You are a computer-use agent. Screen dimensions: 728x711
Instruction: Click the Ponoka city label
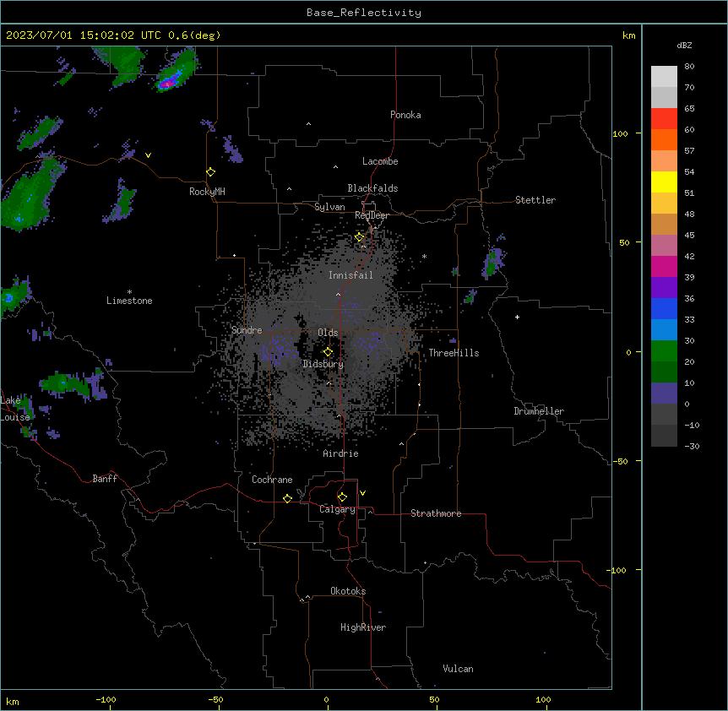point(405,115)
